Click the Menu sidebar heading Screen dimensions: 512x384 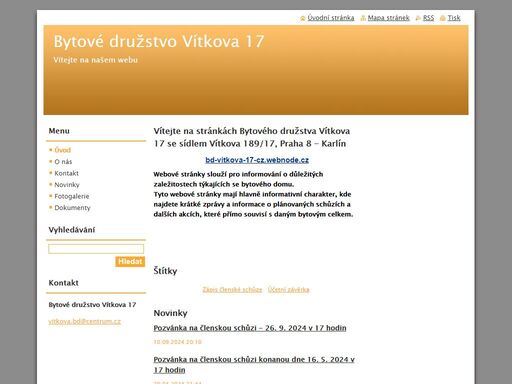pyautogui.click(x=59, y=131)
